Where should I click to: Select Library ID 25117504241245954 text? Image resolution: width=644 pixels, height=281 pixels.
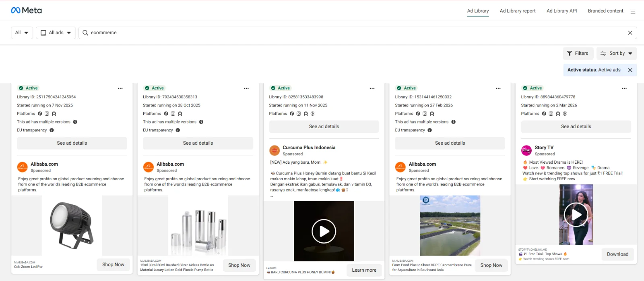(x=46, y=97)
